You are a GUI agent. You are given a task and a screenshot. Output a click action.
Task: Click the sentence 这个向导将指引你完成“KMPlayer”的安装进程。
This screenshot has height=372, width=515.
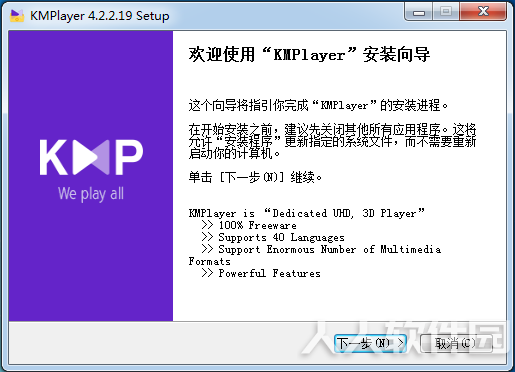click(318, 105)
